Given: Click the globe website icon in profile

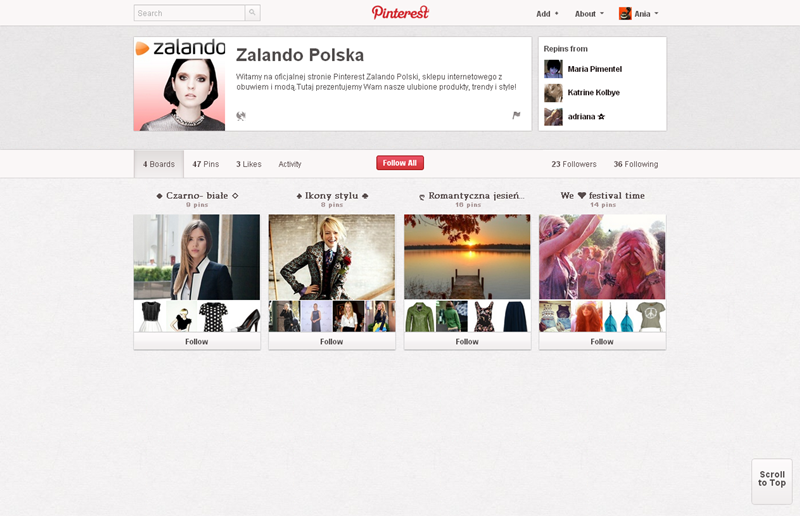Looking at the screenshot, I should point(241,116).
